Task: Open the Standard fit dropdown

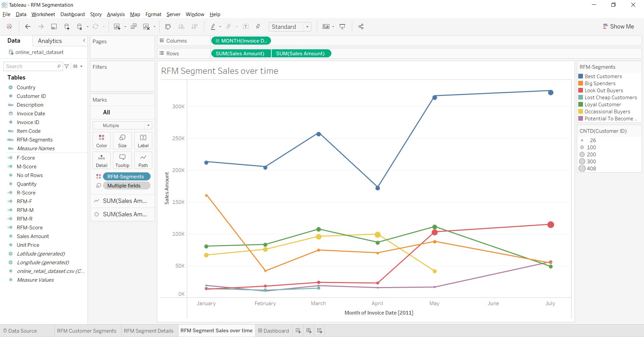Action: point(308,26)
